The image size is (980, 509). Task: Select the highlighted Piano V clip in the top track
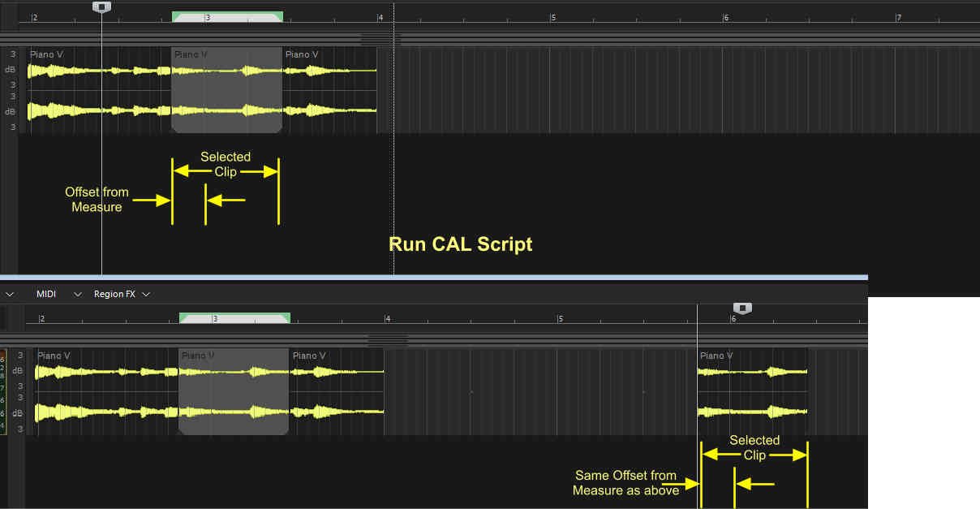tap(227, 89)
